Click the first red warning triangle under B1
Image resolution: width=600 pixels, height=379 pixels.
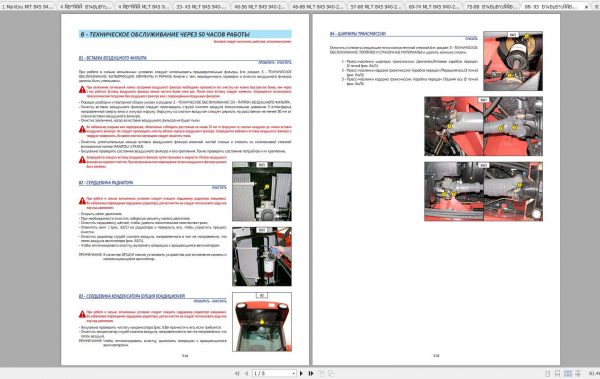tap(82, 90)
